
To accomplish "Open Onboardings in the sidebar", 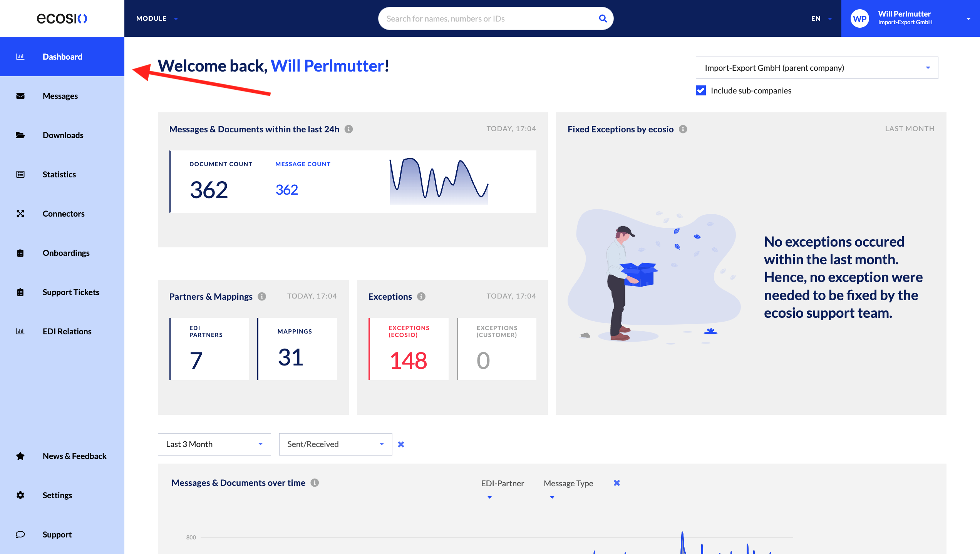I will (x=62, y=253).
